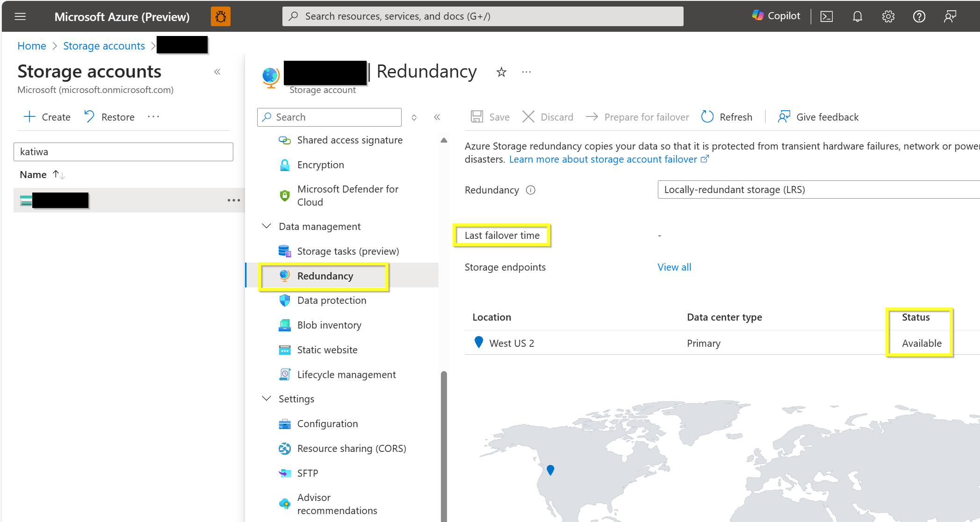The height and width of the screenshot is (522, 980).
Task: Select the West US 2 location cell
Action: [x=512, y=343]
